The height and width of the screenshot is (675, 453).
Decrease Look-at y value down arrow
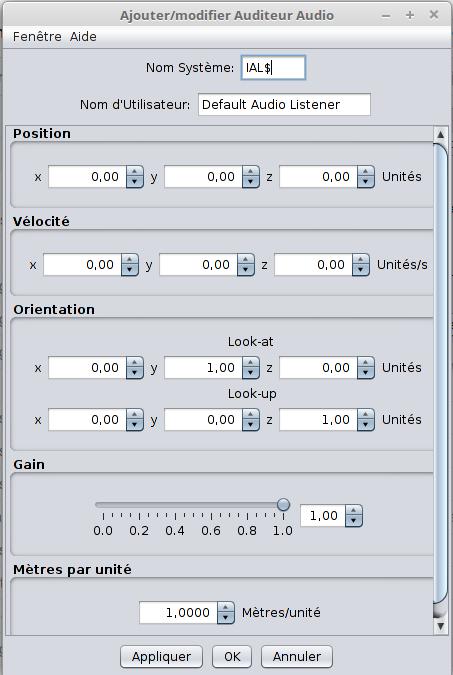click(251, 373)
